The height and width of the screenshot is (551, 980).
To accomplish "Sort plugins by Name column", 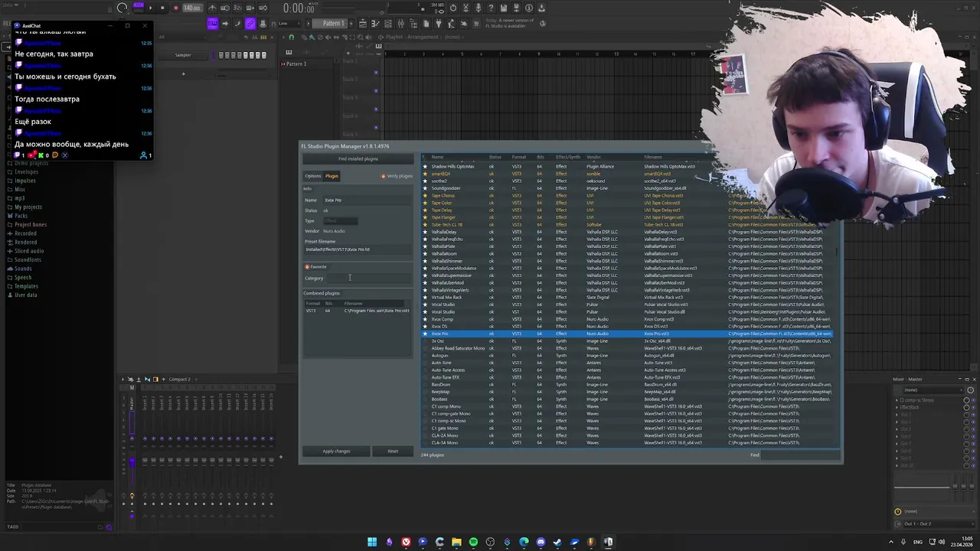I will [x=437, y=157].
